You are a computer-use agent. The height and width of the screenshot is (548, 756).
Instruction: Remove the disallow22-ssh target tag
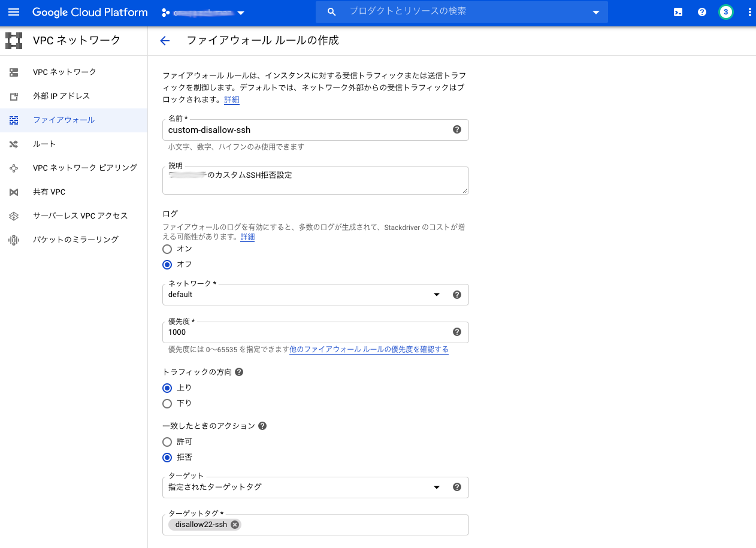[234, 524]
